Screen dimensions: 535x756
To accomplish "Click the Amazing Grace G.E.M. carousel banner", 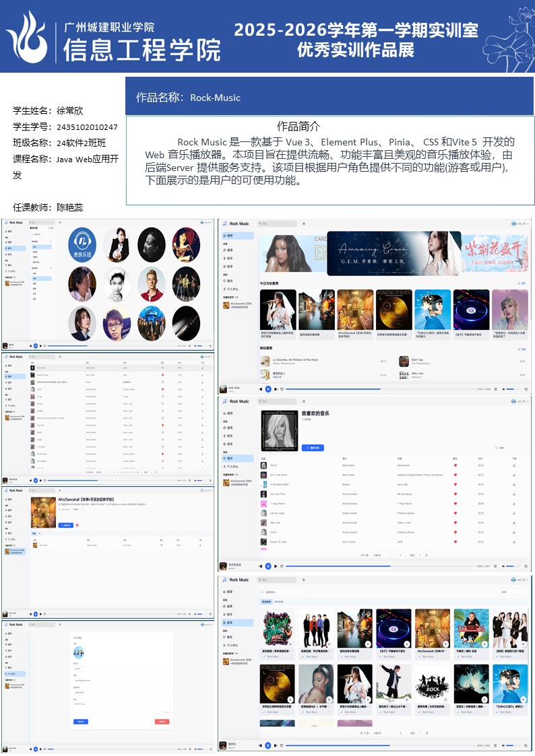I will 394,253.
